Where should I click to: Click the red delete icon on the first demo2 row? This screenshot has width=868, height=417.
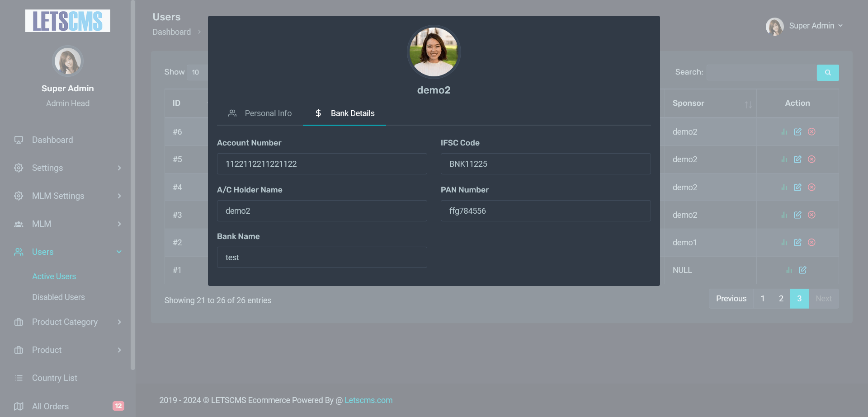tap(811, 131)
